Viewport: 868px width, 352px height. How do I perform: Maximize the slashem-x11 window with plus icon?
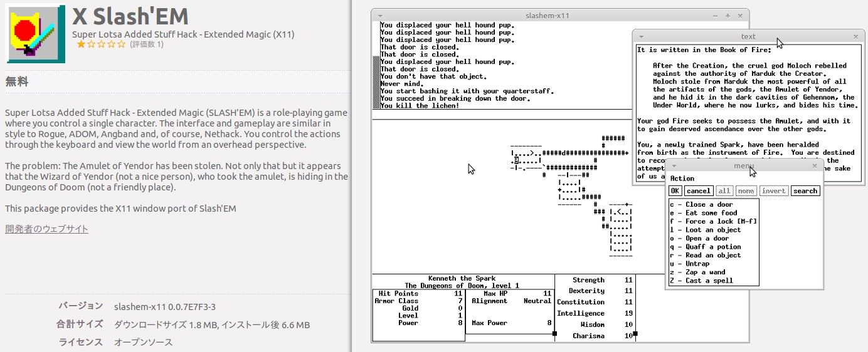click(x=728, y=16)
